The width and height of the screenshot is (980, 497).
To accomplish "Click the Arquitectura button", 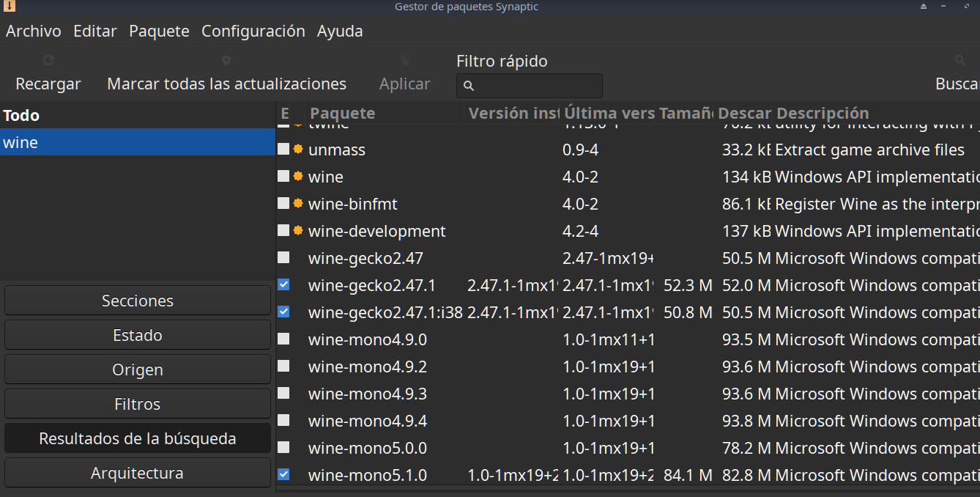I will click(138, 473).
